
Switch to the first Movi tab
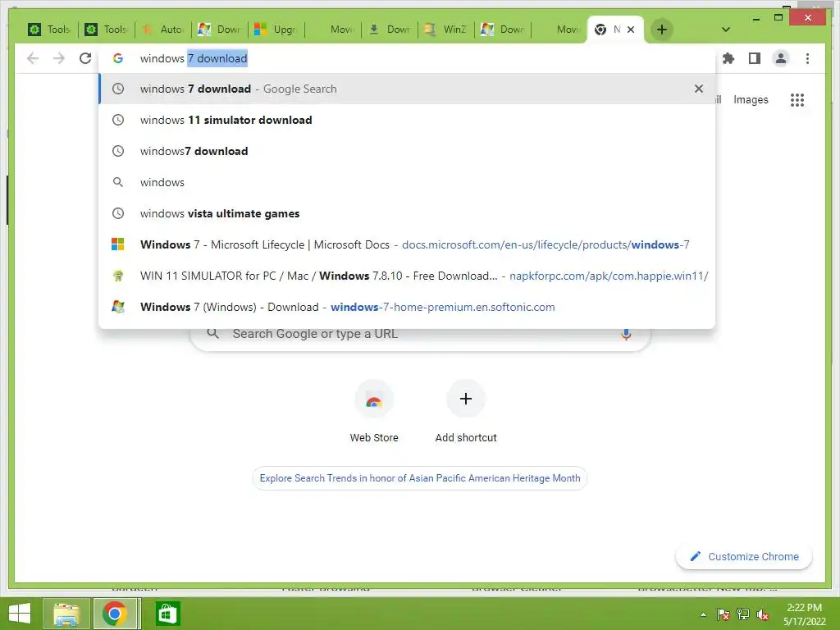pos(333,30)
